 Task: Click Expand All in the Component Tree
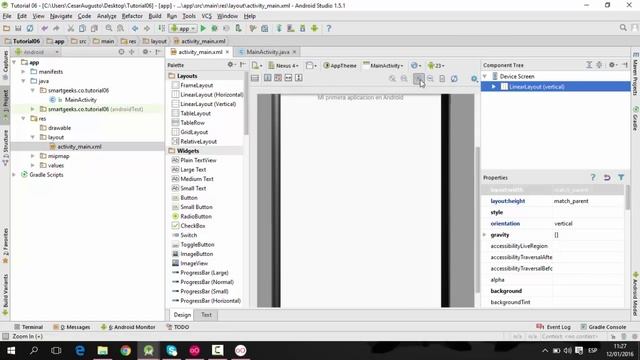click(x=589, y=64)
